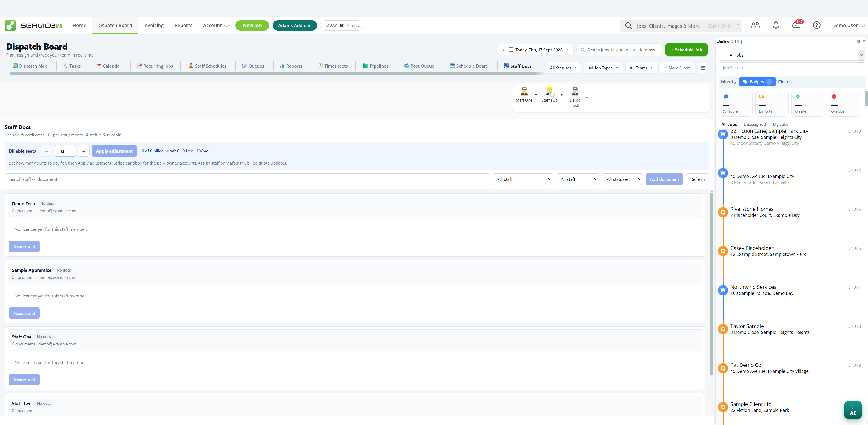Increase billable seats with plus button
868x425 pixels.
click(x=84, y=151)
